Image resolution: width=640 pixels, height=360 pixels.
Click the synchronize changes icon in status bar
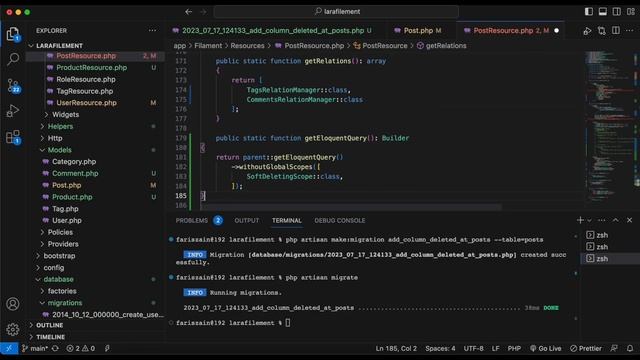tap(55, 349)
